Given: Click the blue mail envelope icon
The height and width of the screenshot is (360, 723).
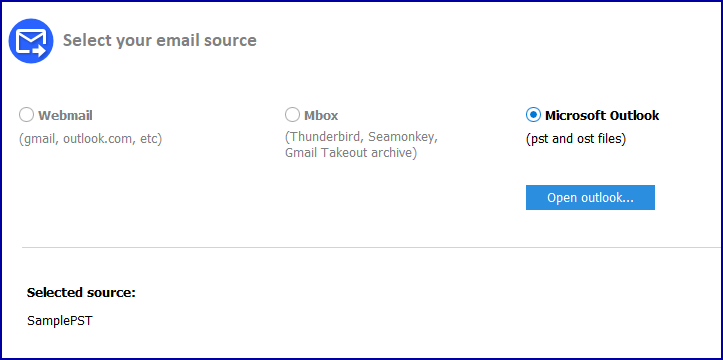Looking at the screenshot, I should [x=31, y=41].
